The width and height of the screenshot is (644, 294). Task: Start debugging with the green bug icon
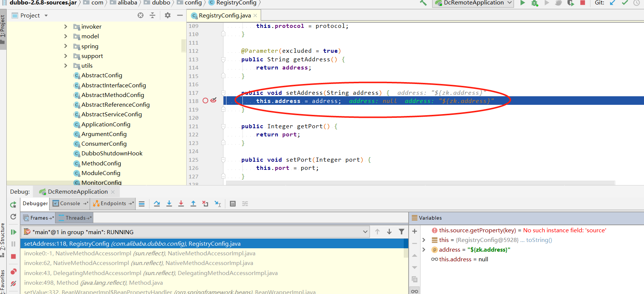click(x=535, y=3)
